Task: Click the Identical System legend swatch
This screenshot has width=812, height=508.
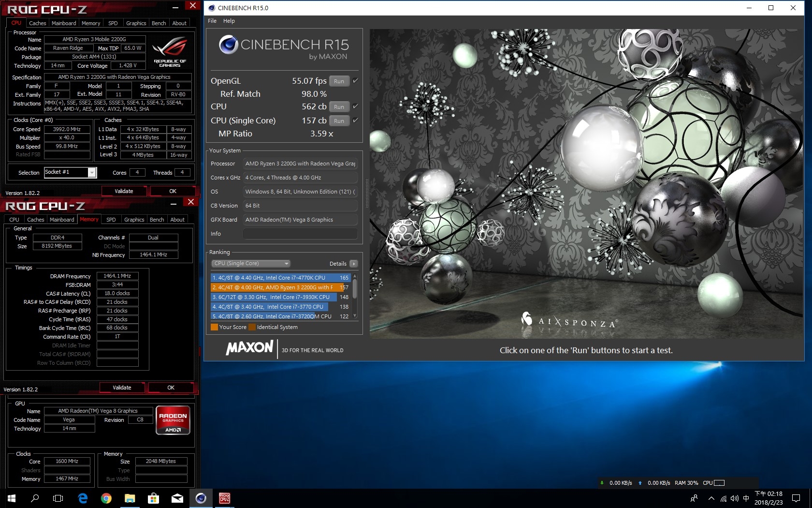Action: (x=251, y=327)
